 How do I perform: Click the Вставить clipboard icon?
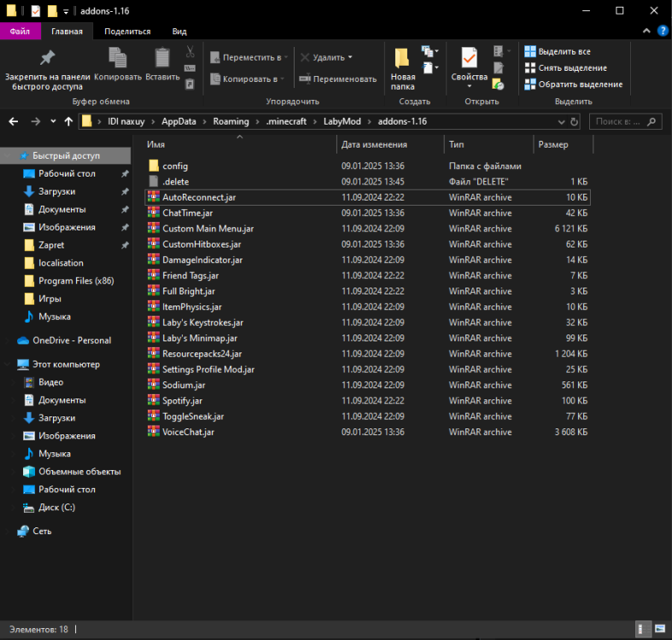tap(162, 57)
